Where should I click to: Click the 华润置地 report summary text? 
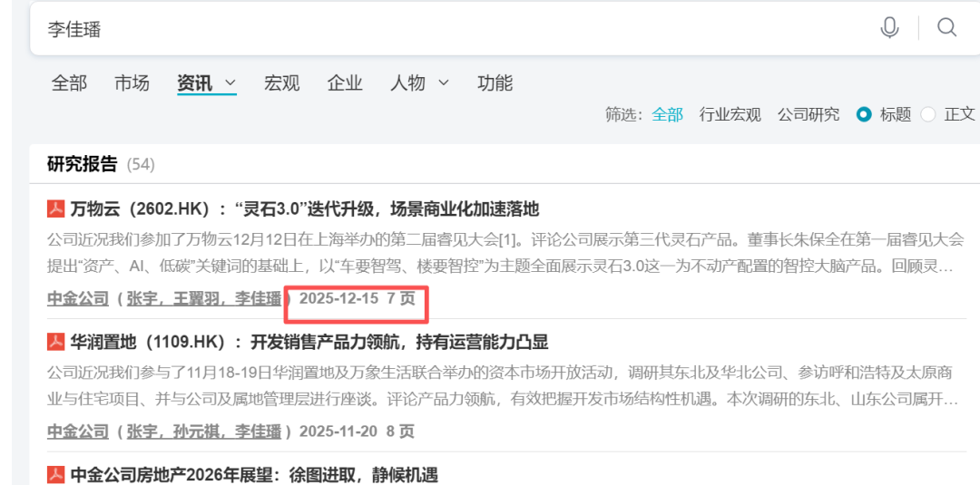coord(503,386)
